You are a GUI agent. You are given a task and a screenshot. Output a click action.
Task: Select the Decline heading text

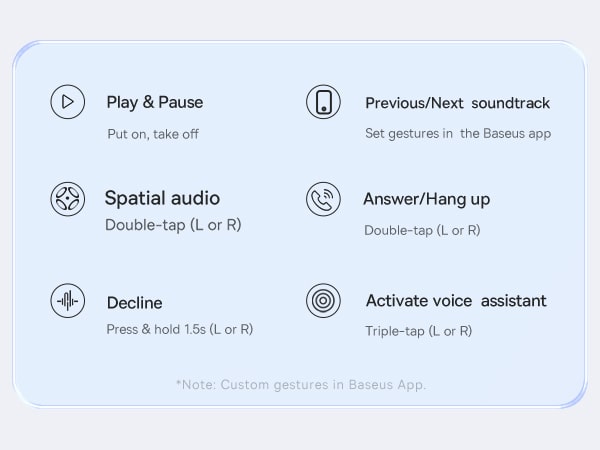pos(134,303)
